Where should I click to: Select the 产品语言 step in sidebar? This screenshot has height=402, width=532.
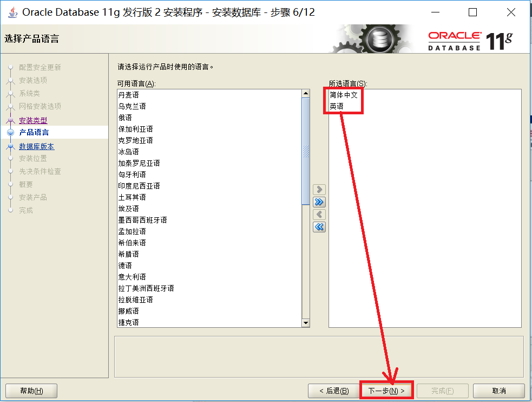click(34, 132)
